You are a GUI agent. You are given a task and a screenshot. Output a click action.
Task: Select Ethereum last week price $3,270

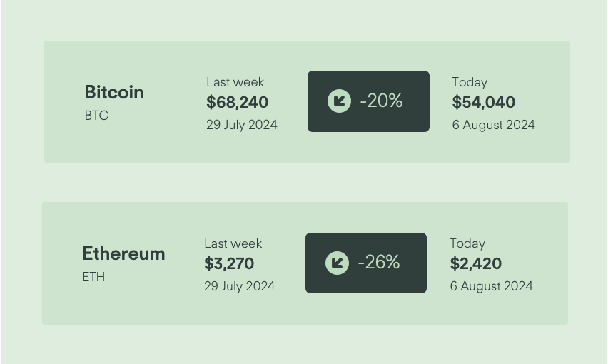[229, 263]
